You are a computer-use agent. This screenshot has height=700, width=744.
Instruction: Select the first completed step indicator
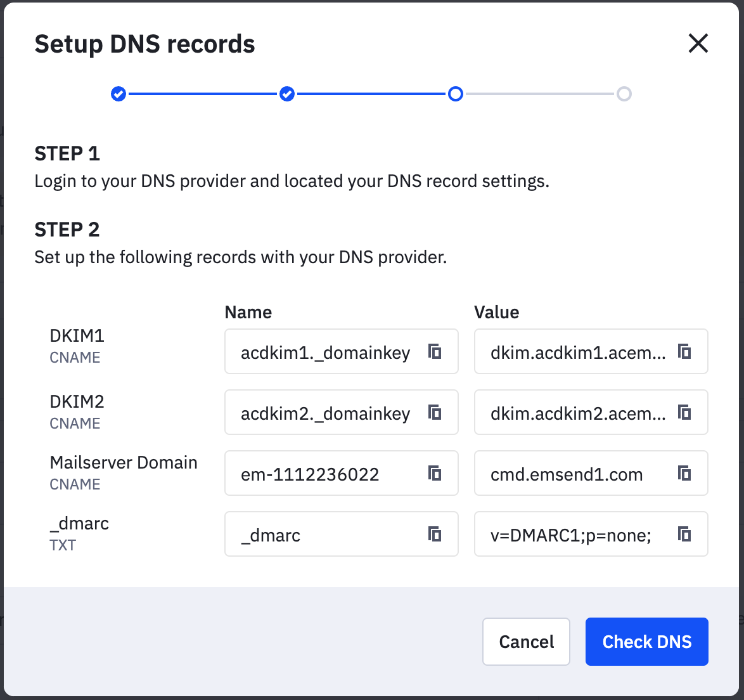pos(119,93)
